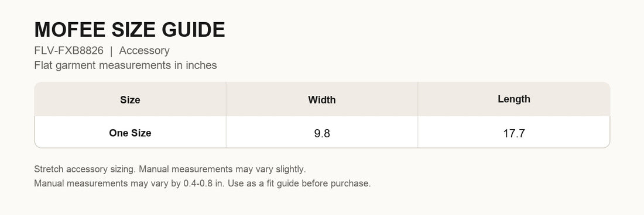The height and width of the screenshot is (215, 644).
Task: Click the MOFEE SIZE GUIDE heading
Action: pos(129,30)
